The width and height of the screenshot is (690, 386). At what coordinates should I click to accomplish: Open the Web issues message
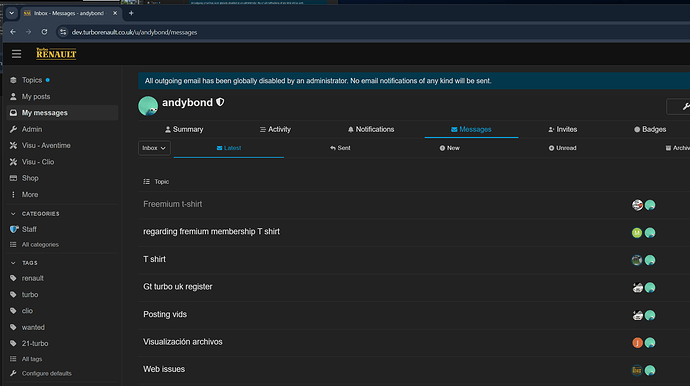pos(164,369)
